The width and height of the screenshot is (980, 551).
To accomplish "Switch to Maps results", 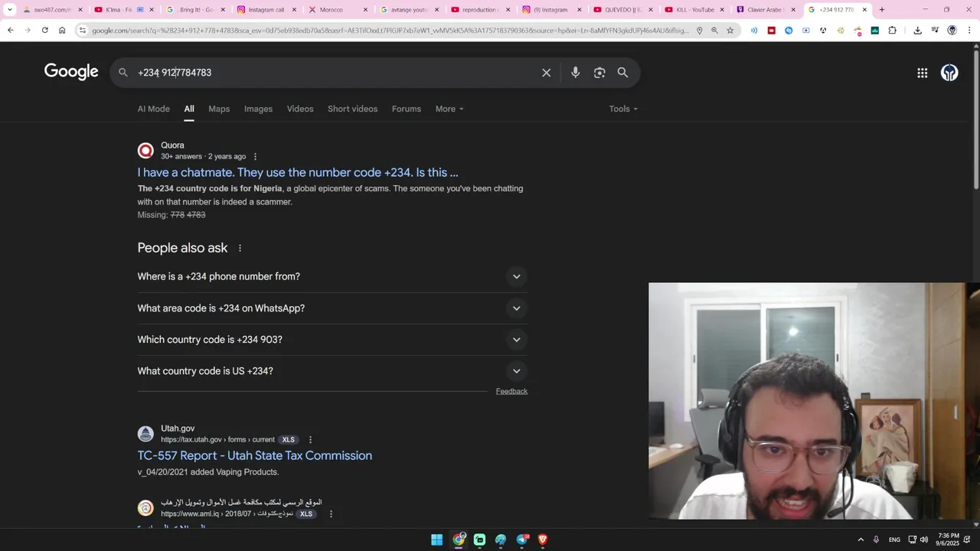I will point(219,109).
